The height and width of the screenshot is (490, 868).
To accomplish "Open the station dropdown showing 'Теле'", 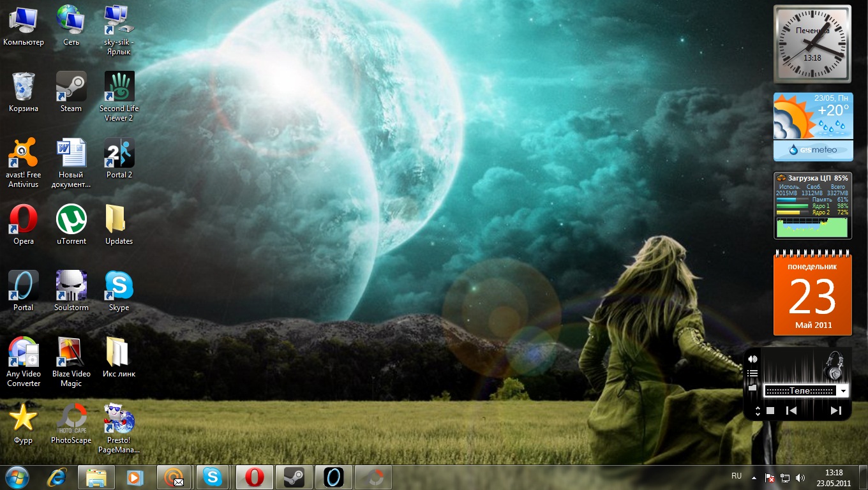I will pos(843,391).
